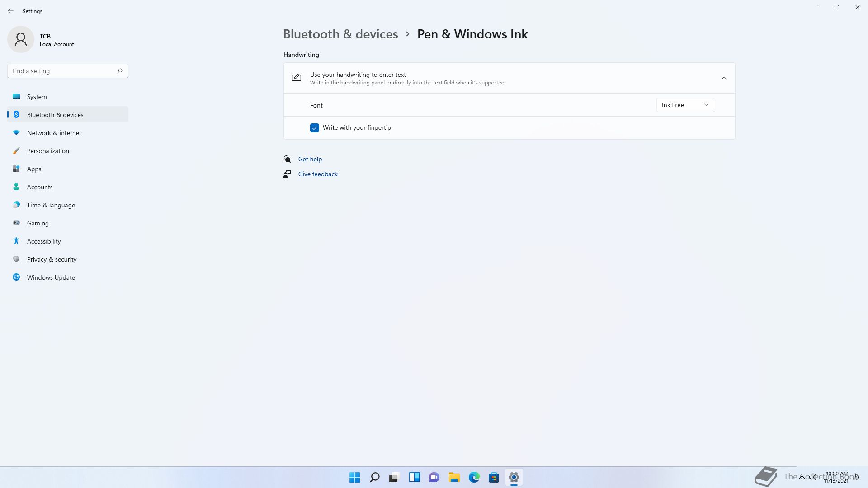The height and width of the screenshot is (488, 868).
Task: Close the Settings window
Action: pyautogui.click(x=858, y=7)
